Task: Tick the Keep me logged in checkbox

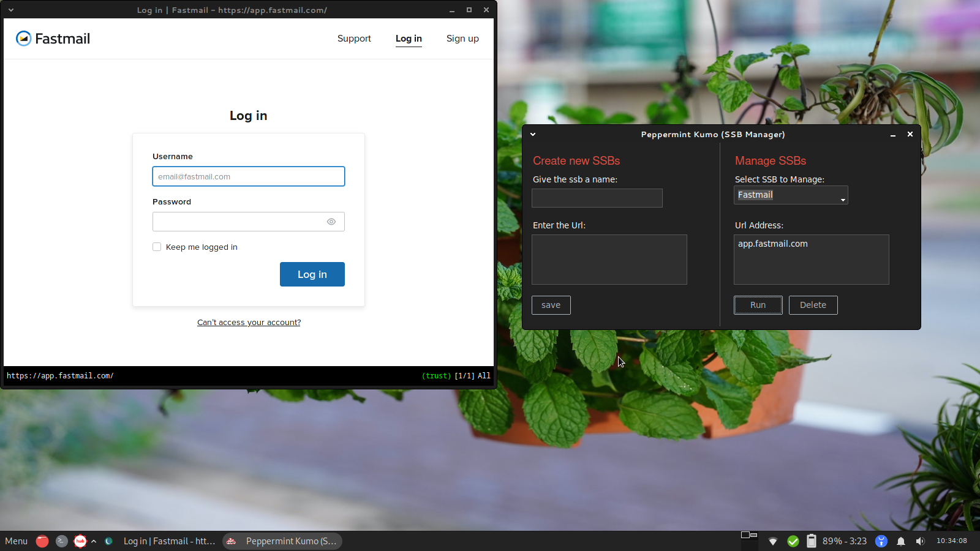Action: pyautogui.click(x=157, y=247)
